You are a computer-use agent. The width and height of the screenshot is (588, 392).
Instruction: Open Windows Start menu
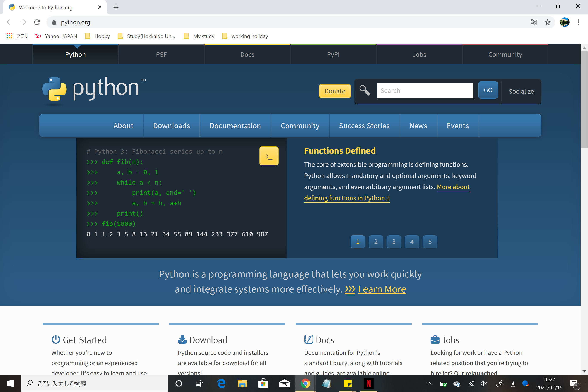pos(10,383)
